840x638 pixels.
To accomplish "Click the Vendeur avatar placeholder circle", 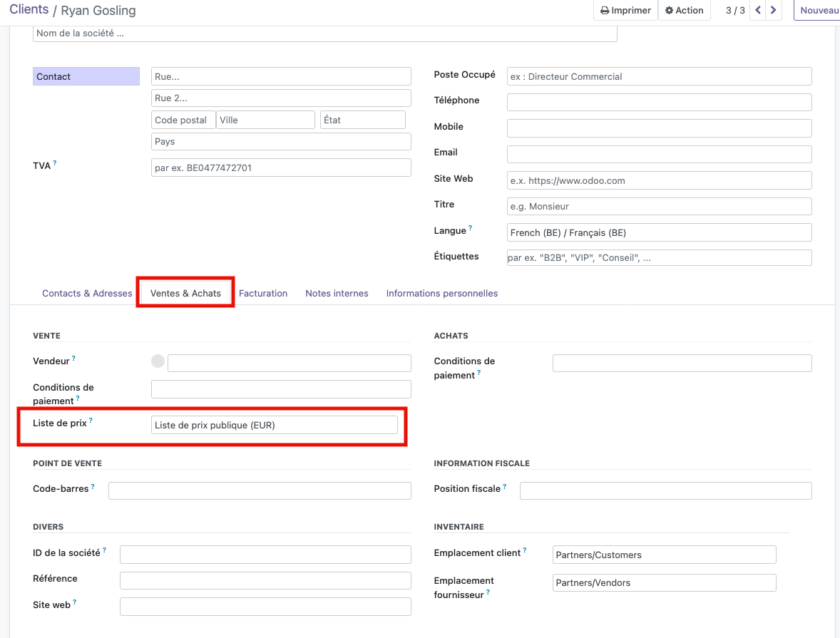I will click(158, 362).
